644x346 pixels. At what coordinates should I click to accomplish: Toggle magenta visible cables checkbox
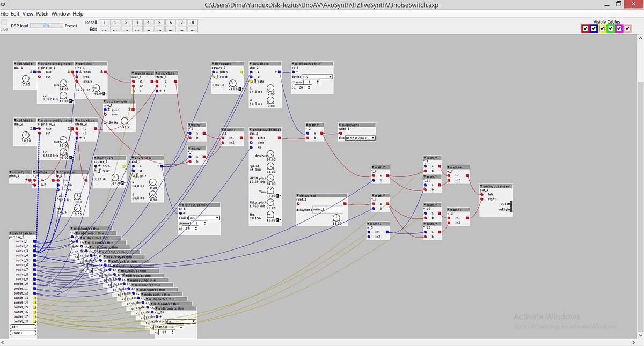[x=619, y=28]
